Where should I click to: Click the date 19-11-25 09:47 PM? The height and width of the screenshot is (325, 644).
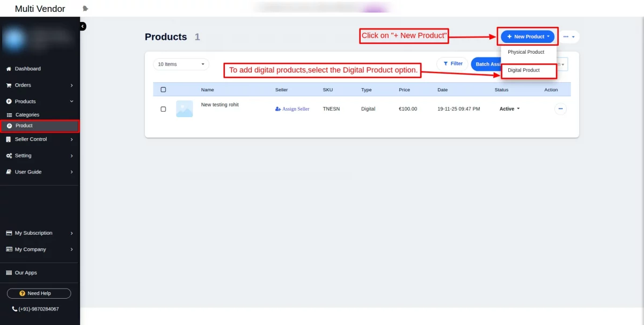coord(459,109)
